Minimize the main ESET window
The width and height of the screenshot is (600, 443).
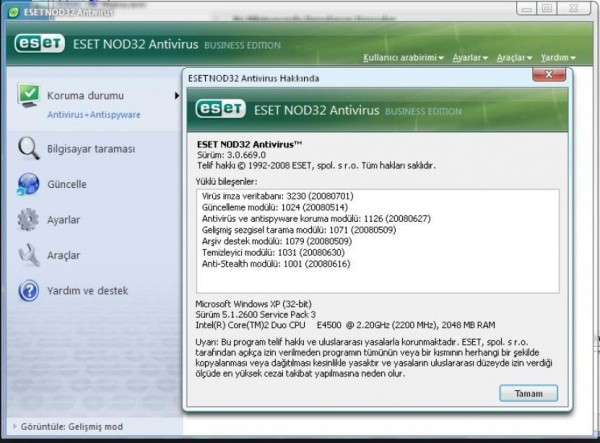pos(527,8)
